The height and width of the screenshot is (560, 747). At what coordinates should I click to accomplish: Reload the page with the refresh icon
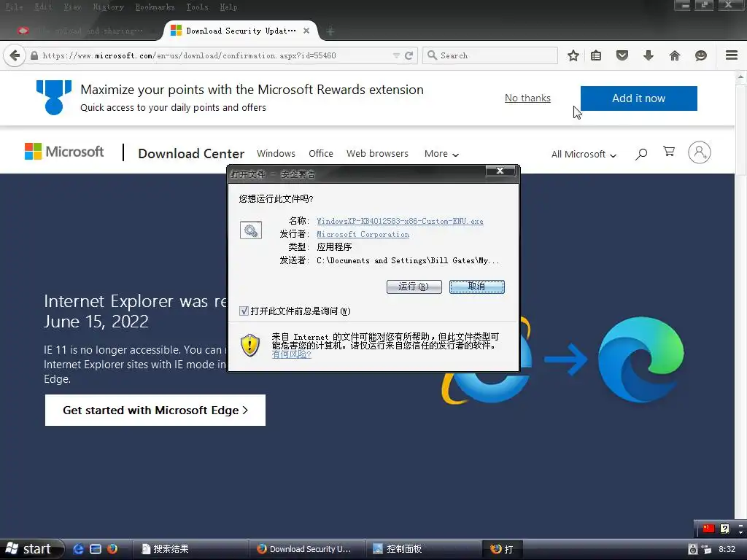point(409,55)
